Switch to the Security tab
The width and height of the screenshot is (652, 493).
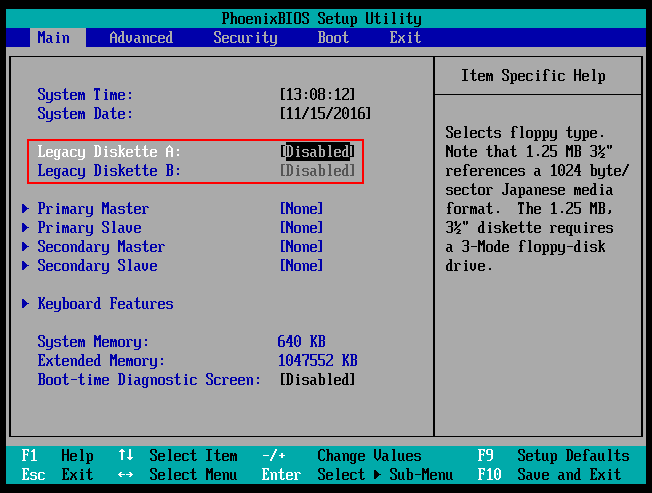[x=245, y=38]
